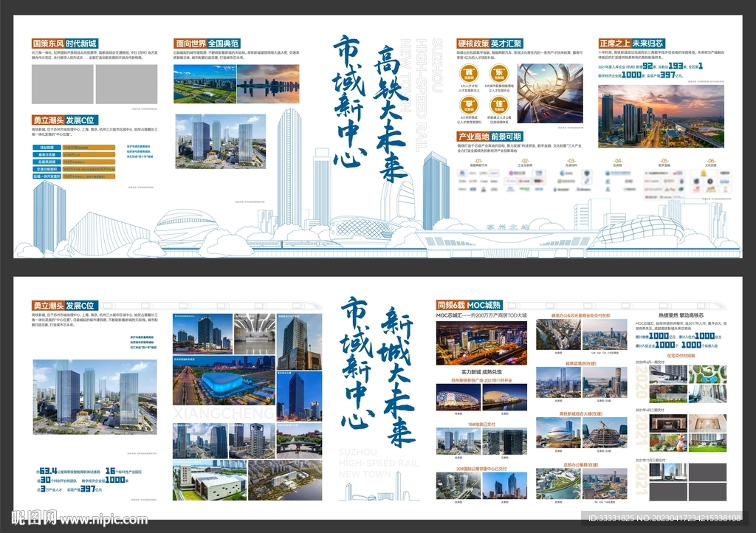Image resolution: width=756 pixels, height=533 pixels.
Task: Click the orange '住' circular badge
Action: [x=498, y=105]
